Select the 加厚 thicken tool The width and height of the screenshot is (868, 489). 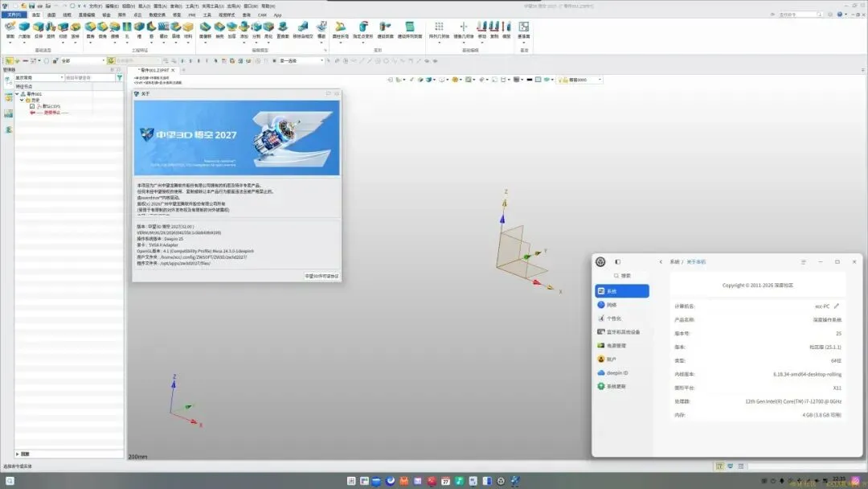pyautogui.click(x=231, y=30)
